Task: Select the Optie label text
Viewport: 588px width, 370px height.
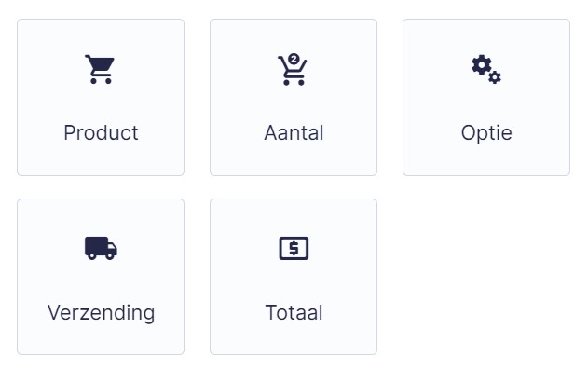Action: pyautogui.click(x=486, y=132)
